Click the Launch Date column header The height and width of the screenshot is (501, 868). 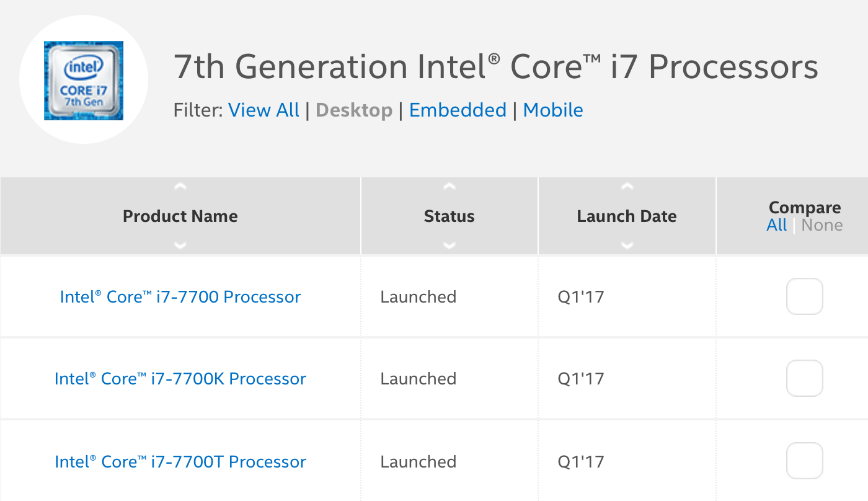[x=627, y=216]
